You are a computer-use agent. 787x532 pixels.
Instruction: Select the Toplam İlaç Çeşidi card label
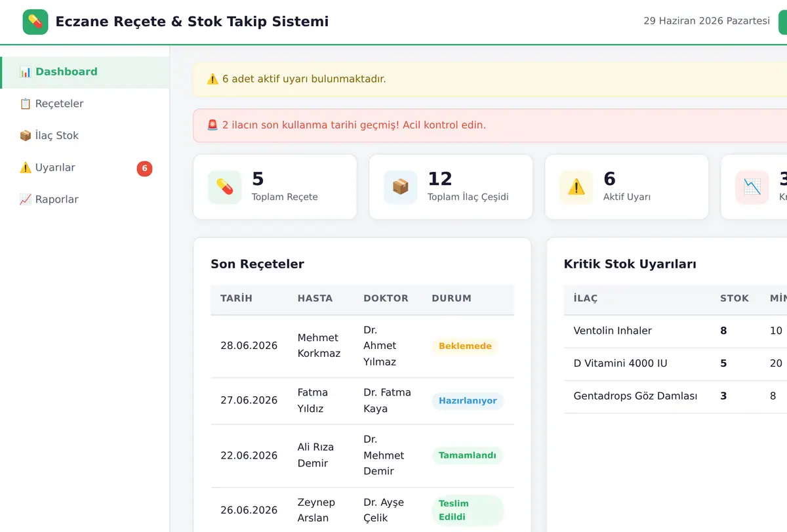(x=468, y=197)
